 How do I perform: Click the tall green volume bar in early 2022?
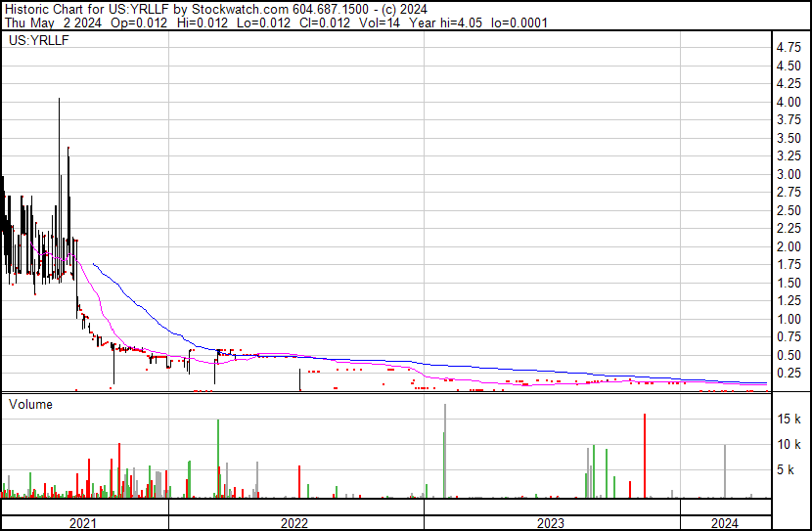pos(218,459)
